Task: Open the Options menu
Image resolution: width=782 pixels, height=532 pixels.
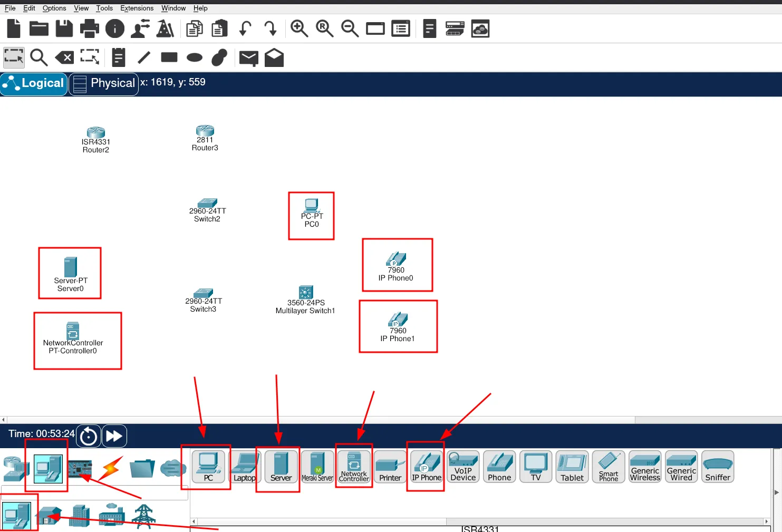Action: [x=54, y=8]
